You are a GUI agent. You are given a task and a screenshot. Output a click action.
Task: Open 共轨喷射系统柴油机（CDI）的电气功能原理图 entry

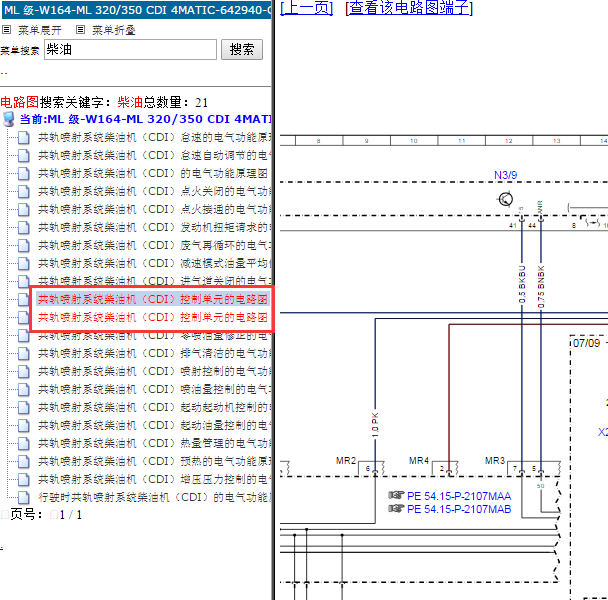153,173
